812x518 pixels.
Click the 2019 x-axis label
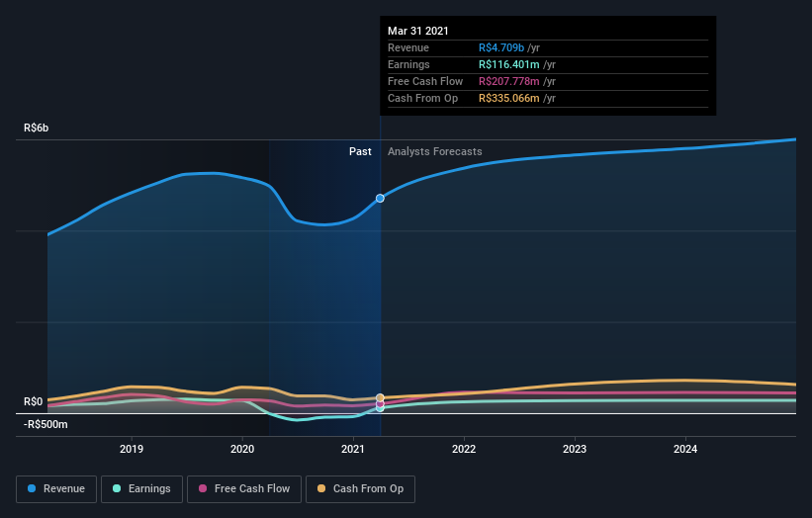click(x=132, y=449)
